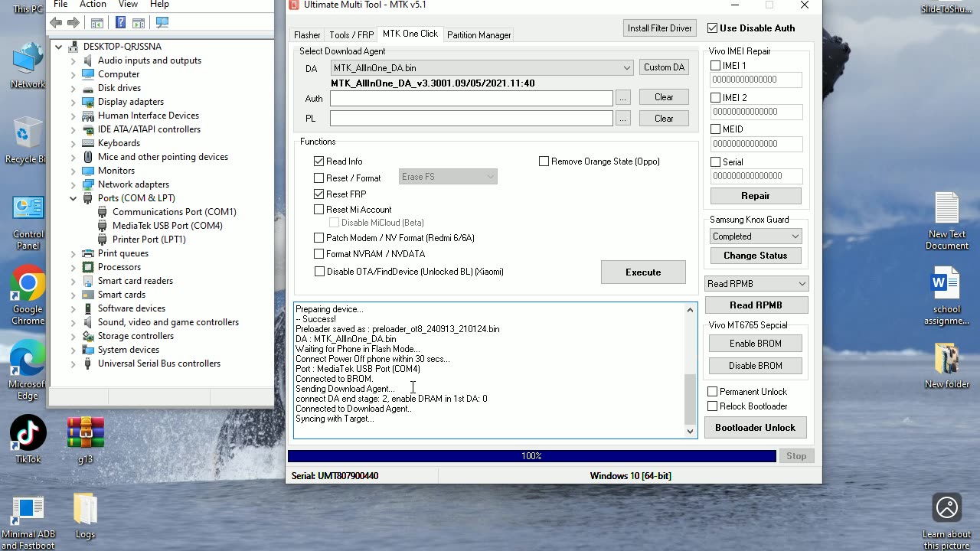Enable Disable OTA/FindDevice (Unlocked BL) checkbox

coord(319,272)
